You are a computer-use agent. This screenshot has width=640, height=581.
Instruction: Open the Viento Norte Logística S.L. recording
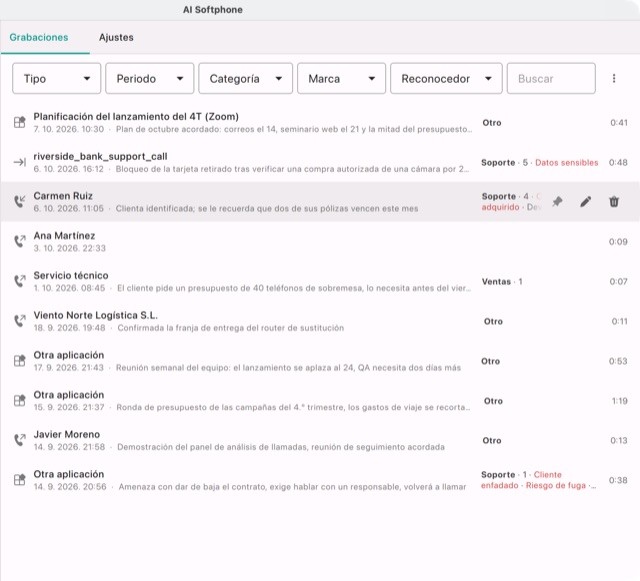click(320, 321)
